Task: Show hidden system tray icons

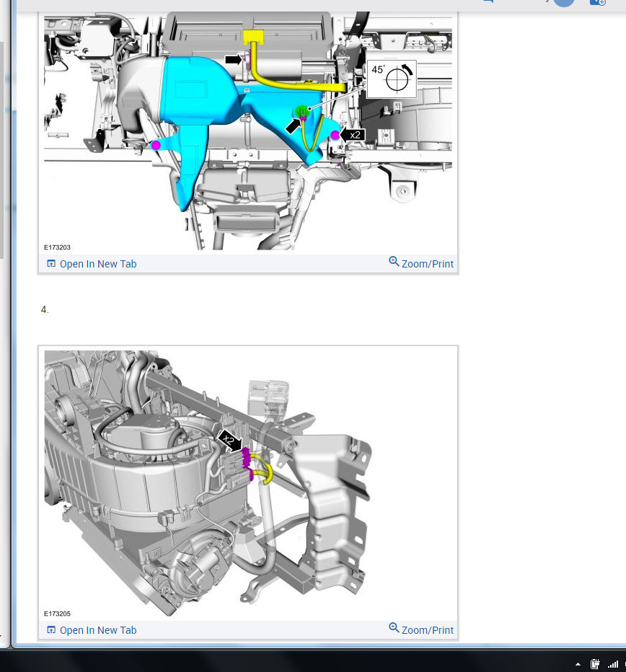Action: (x=578, y=665)
